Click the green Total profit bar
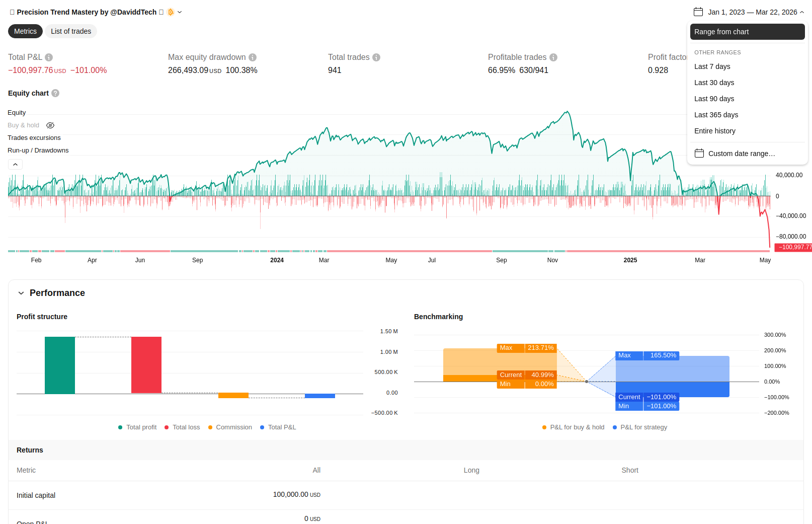Image resolution: width=812 pixels, height=524 pixels. click(60, 365)
